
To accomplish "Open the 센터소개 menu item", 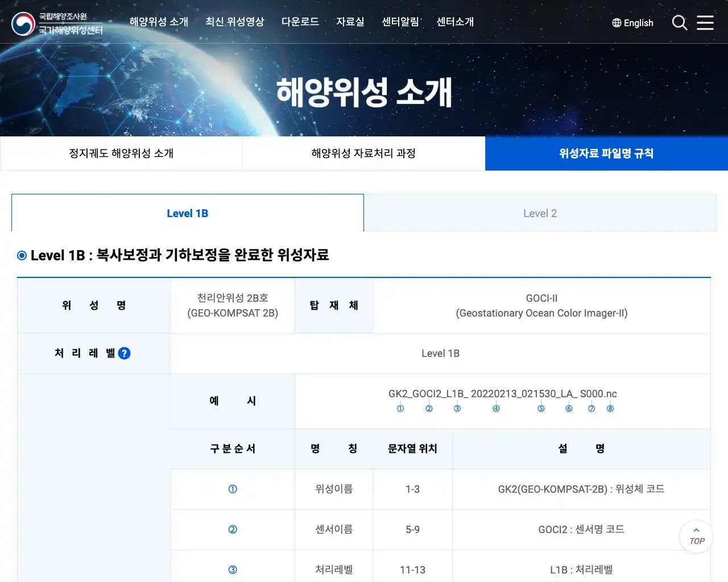I will (x=455, y=22).
